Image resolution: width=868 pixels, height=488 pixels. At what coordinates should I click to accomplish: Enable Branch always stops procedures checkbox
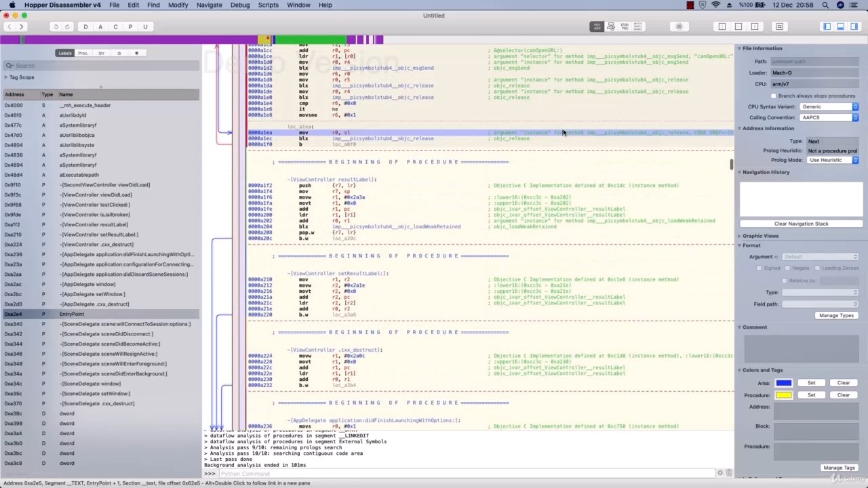[773, 96]
